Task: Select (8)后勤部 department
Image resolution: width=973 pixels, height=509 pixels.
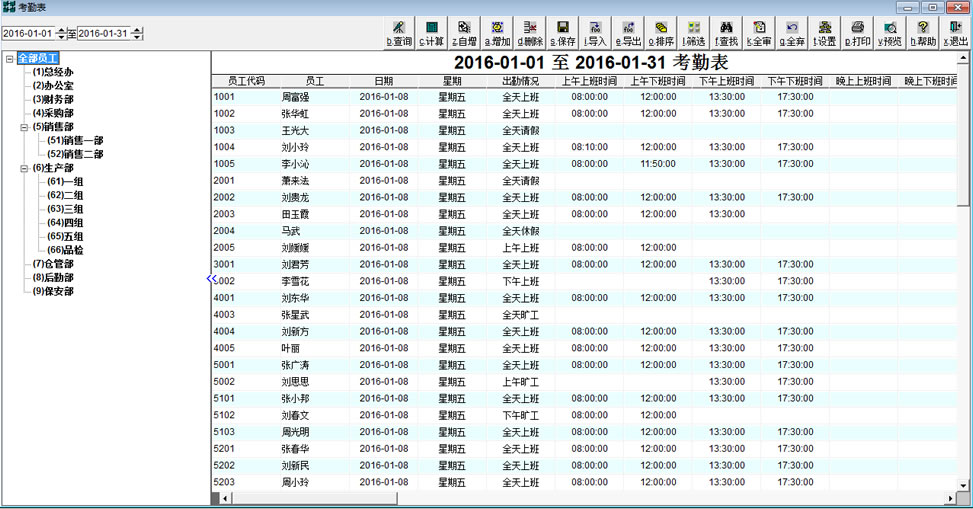Action: point(53,277)
